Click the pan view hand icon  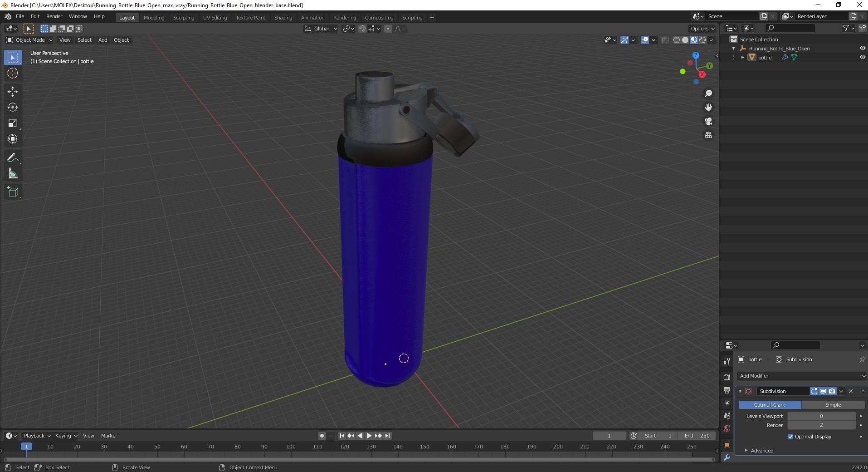(x=708, y=108)
